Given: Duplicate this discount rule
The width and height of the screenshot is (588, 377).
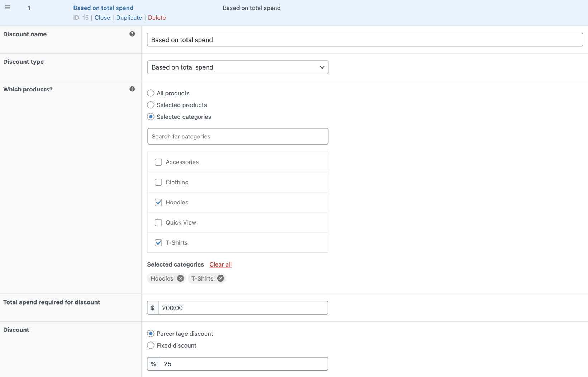Looking at the screenshot, I should [x=129, y=18].
